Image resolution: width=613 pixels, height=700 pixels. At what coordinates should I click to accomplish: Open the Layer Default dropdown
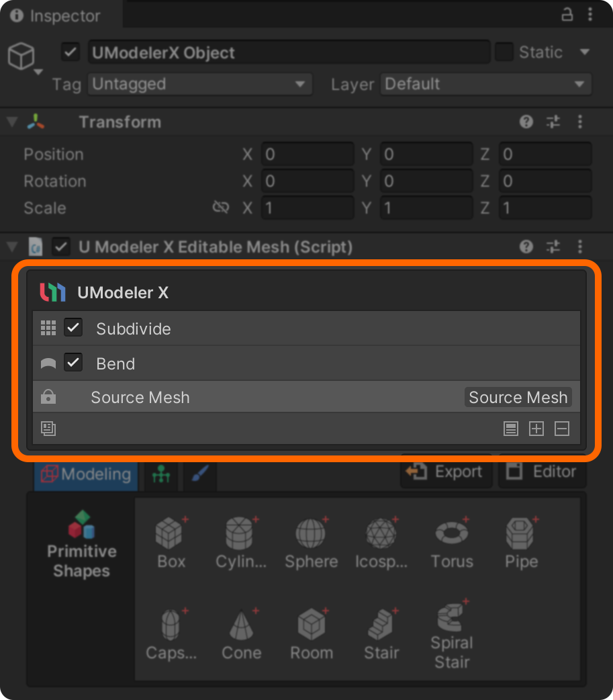click(486, 85)
